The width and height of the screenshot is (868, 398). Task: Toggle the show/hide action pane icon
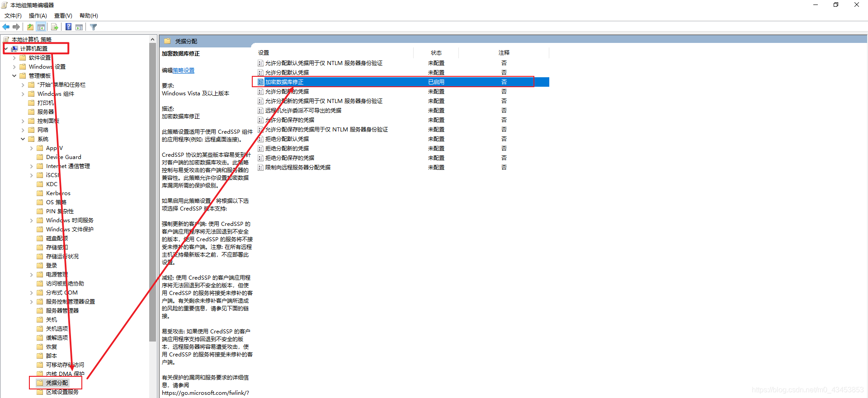[79, 27]
